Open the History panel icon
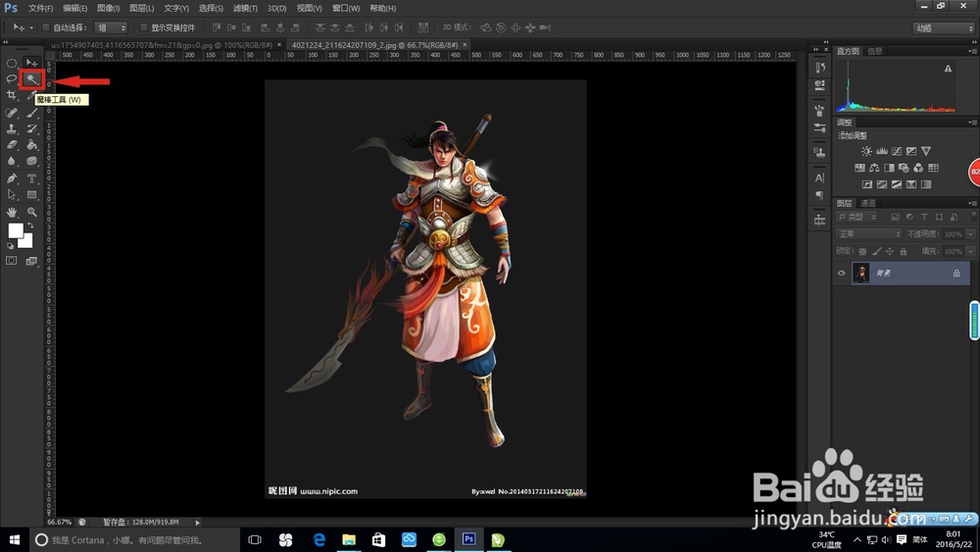Viewport: 980px width, 552px height. coord(820,67)
